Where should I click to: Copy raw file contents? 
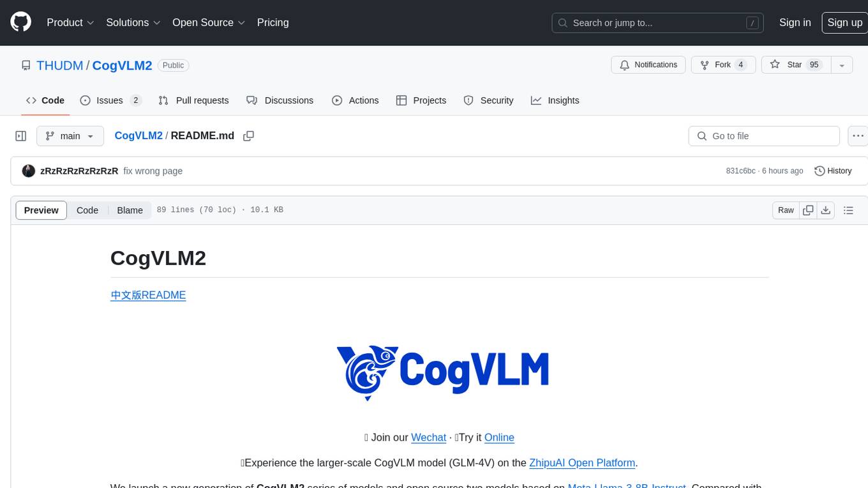(808, 210)
